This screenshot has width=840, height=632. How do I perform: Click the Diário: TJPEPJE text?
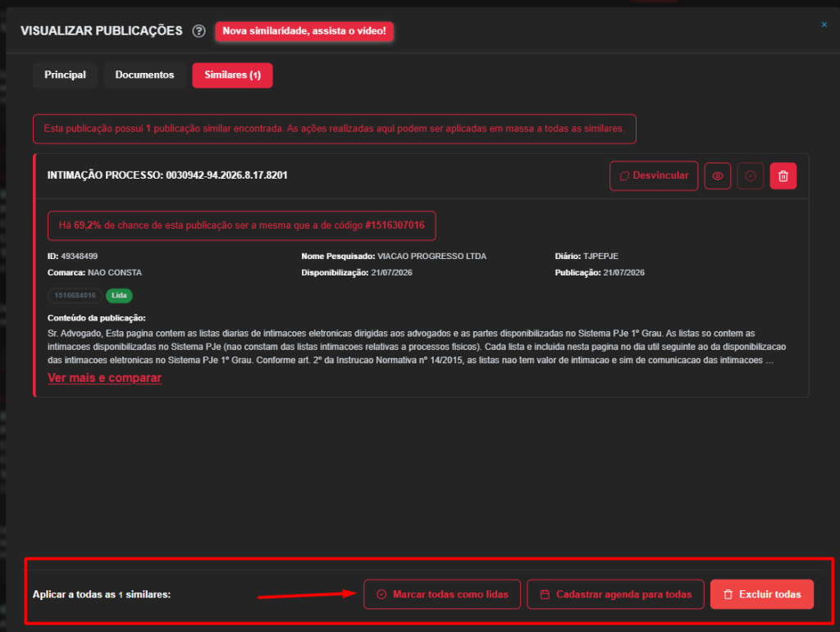587,257
